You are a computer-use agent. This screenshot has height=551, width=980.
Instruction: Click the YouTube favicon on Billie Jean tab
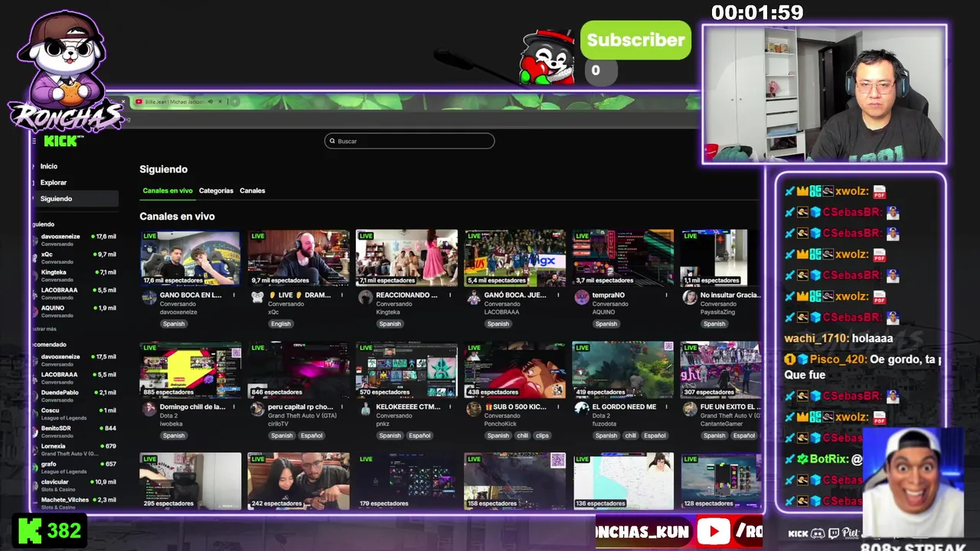click(139, 102)
